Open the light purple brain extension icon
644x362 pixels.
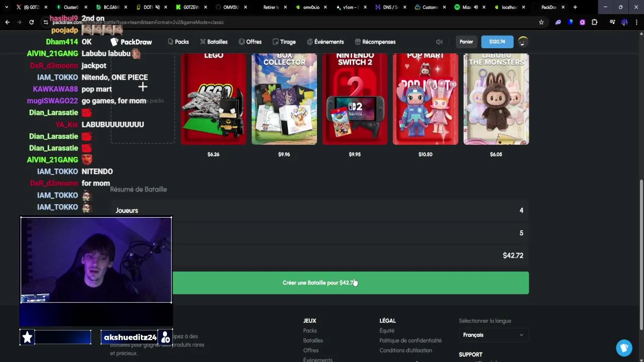pos(558,22)
